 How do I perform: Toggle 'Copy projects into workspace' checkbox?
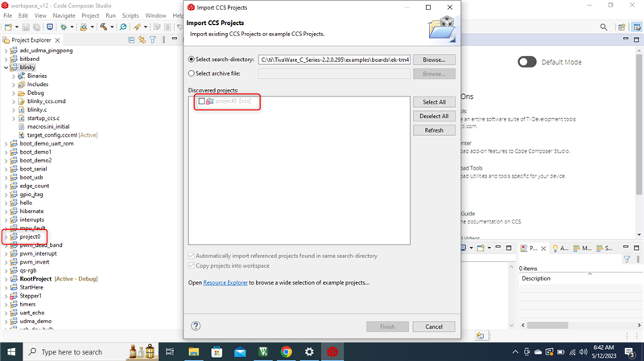pos(191,265)
